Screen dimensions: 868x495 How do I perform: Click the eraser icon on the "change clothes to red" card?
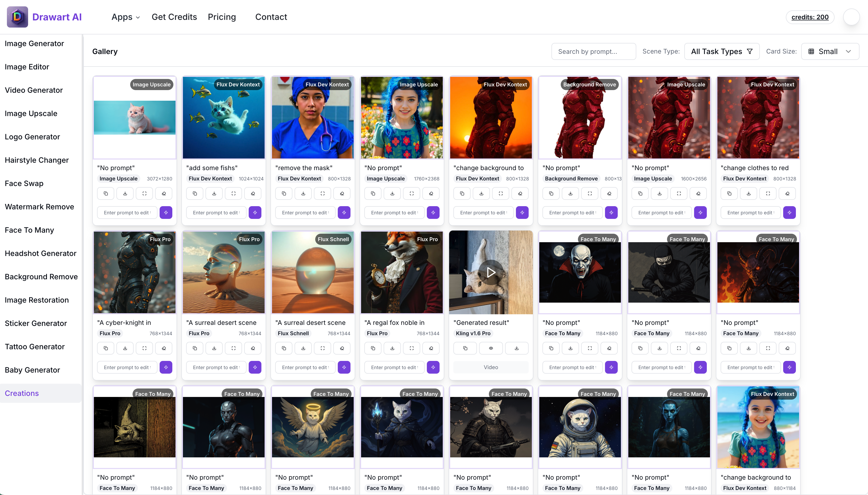[x=787, y=193]
